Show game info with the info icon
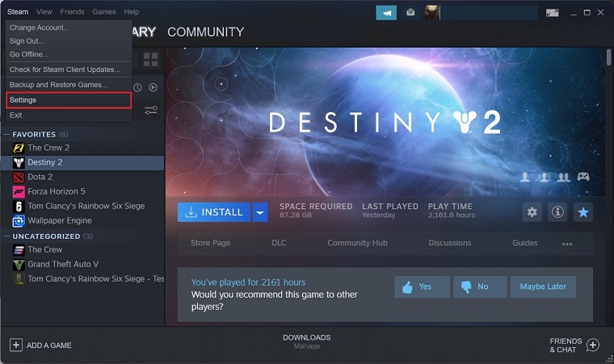This screenshot has height=364, width=614. coord(557,212)
